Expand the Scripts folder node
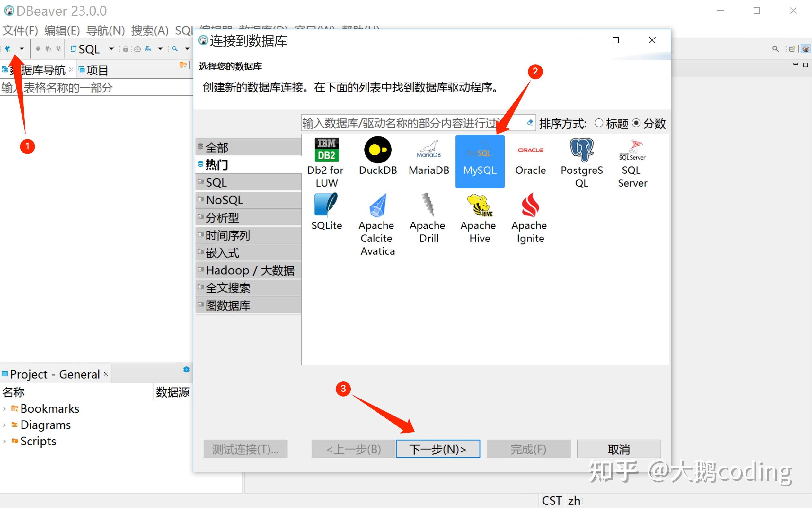Viewport: 812px width, 508px height. tap(4, 442)
